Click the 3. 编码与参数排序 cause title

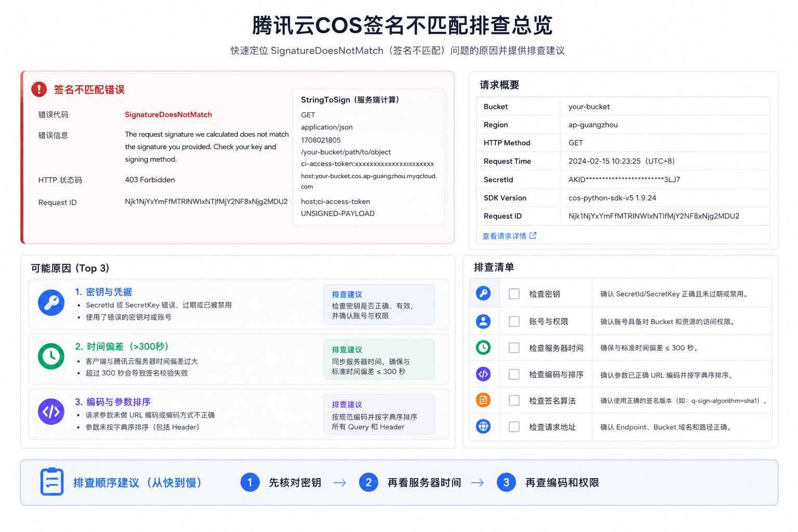point(113,402)
